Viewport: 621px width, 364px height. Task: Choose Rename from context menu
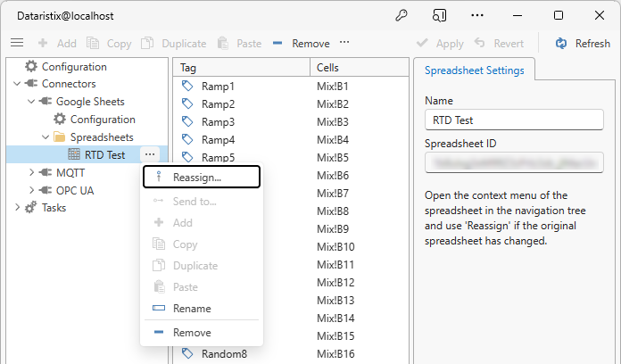202,308
